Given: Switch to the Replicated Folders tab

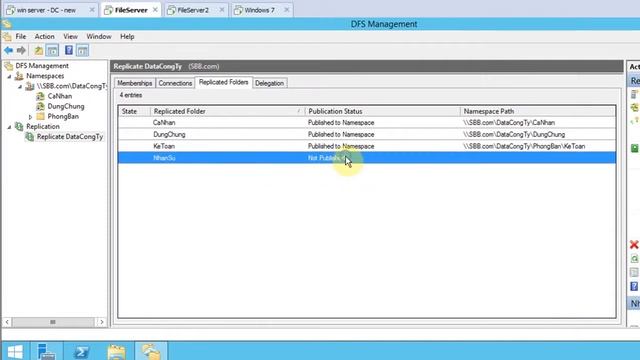Looking at the screenshot, I should coord(223,82).
